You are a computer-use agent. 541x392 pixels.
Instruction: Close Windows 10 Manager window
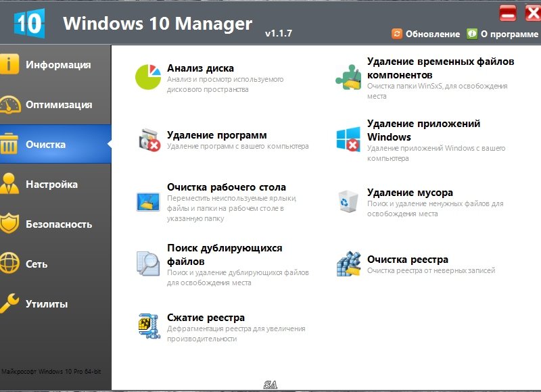[x=533, y=14]
